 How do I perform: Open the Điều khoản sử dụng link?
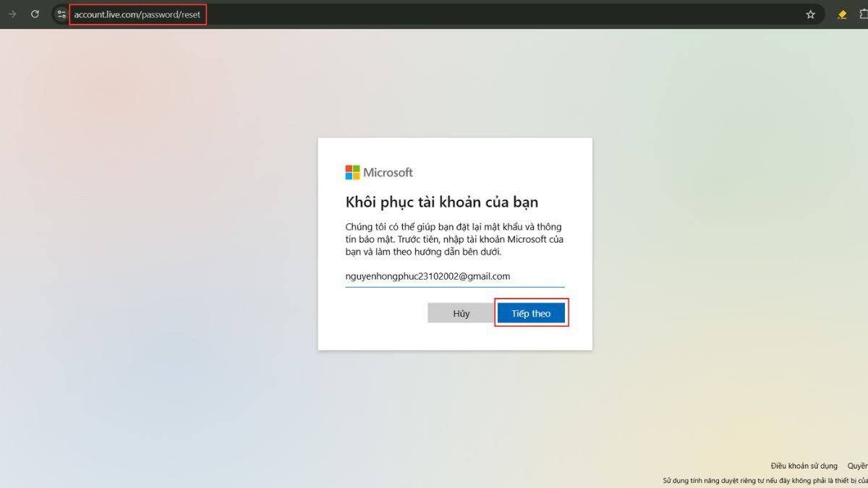pyautogui.click(x=803, y=466)
